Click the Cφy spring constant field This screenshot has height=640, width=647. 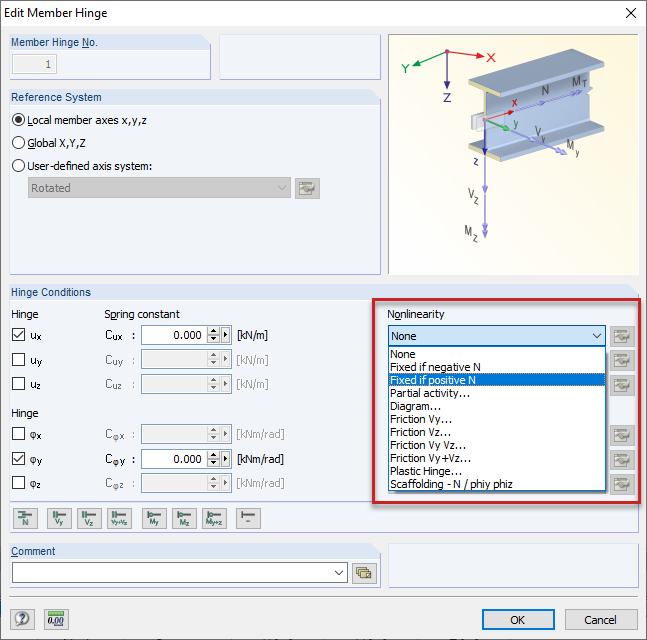click(175, 459)
